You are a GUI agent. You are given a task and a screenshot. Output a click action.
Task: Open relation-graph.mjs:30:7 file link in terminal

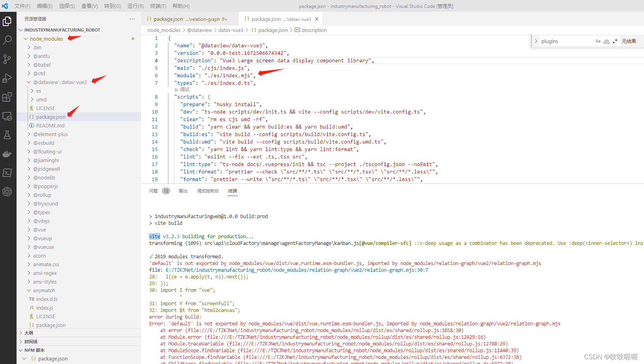point(297,270)
